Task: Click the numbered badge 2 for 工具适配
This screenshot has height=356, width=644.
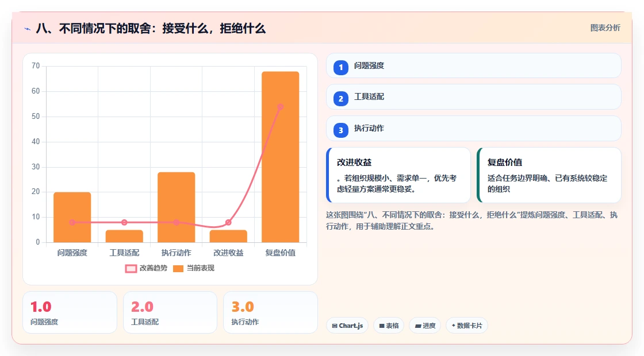Action: pos(341,99)
